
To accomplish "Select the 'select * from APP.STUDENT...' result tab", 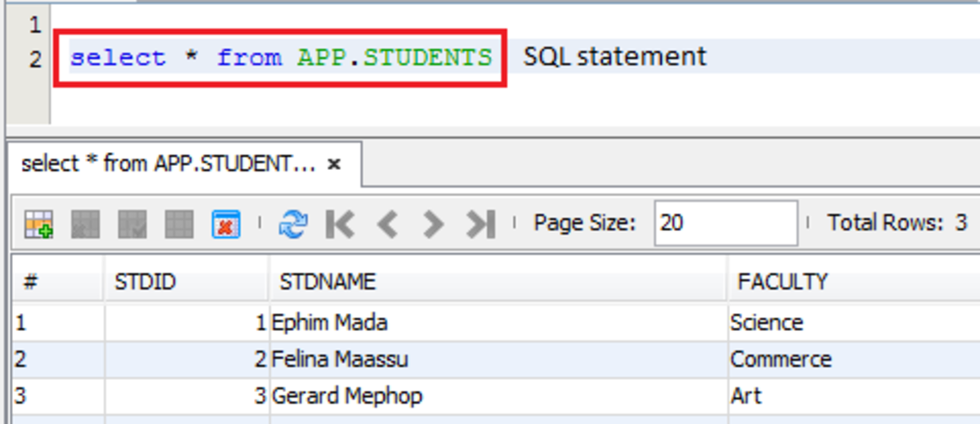I will [x=167, y=164].
